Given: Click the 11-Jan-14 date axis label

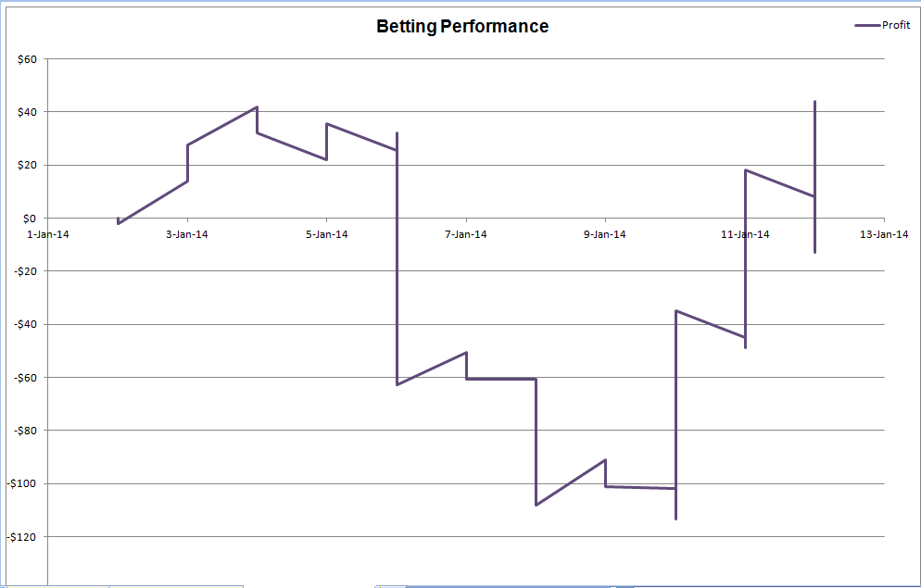Looking at the screenshot, I should point(745,234).
